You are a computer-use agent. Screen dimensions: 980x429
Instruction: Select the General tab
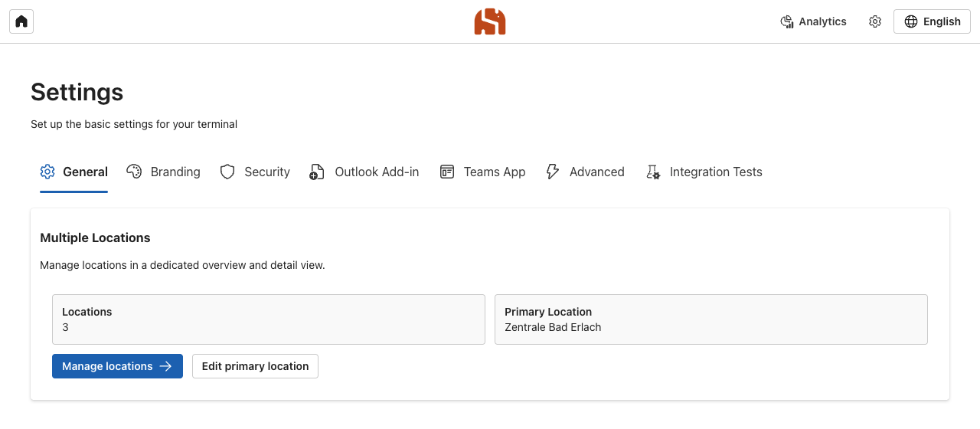pyautogui.click(x=73, y=172)
